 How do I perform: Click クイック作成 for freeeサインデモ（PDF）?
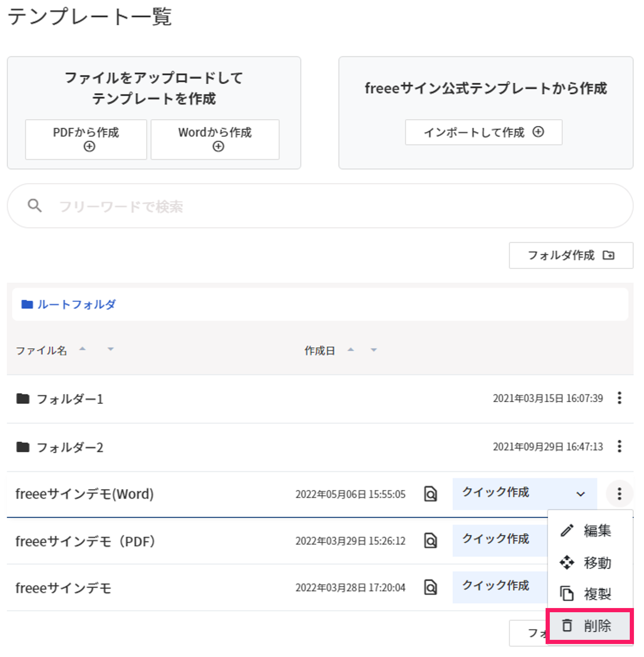[x=500, y=540]
